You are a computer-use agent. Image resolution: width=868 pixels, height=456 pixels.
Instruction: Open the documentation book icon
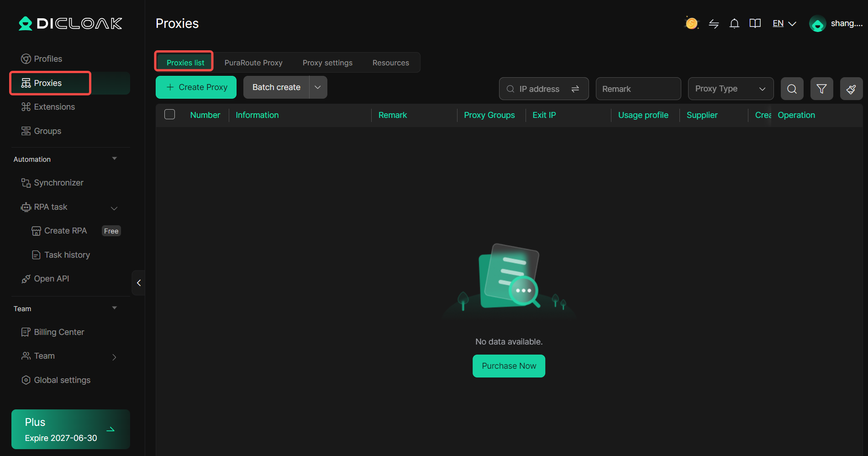coord(755,23)
